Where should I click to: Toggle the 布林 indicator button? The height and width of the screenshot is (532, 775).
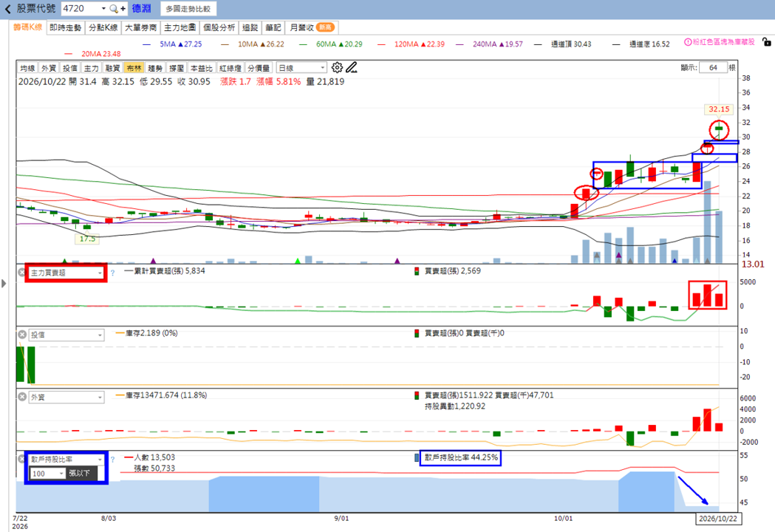point(134,68)
